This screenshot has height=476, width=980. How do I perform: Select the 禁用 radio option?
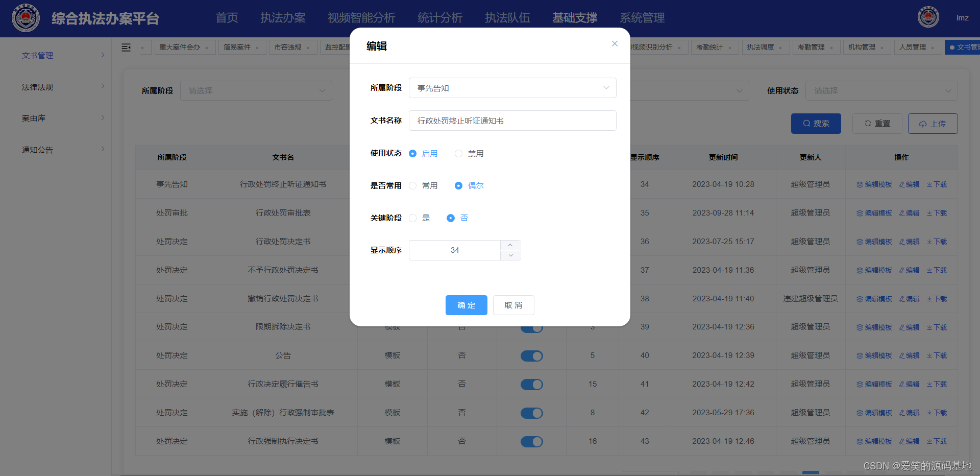click(469, 153)
